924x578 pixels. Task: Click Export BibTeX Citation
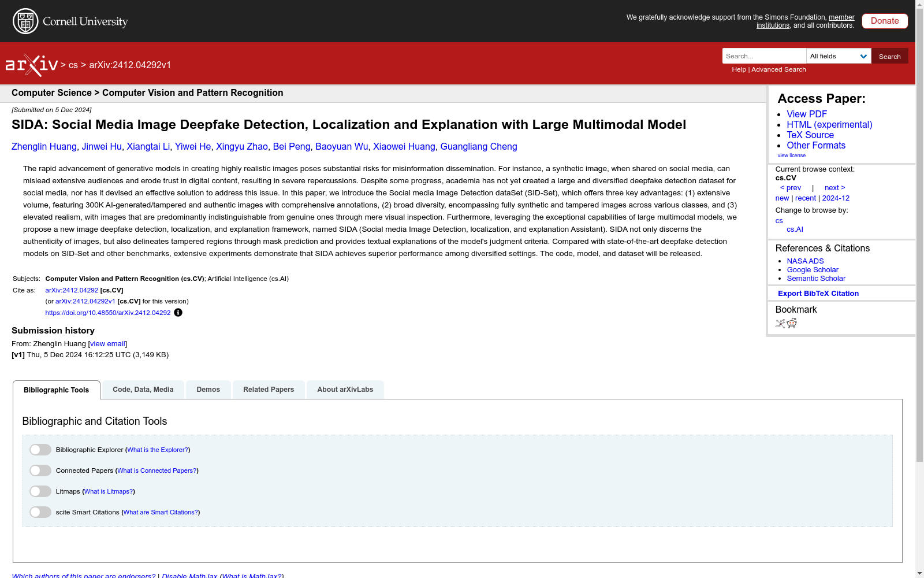tap(818, 294)
